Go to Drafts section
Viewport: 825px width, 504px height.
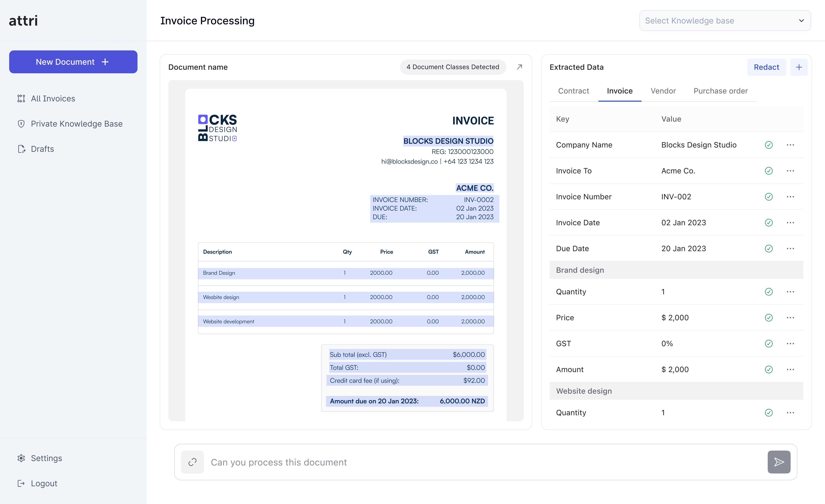tap(36, 149)
